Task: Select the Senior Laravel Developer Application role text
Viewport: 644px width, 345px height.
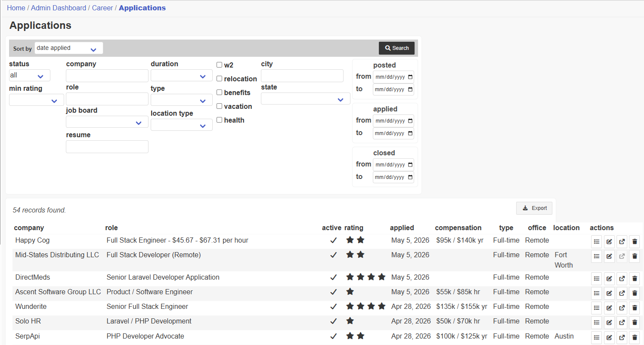Action: [163, 277]
